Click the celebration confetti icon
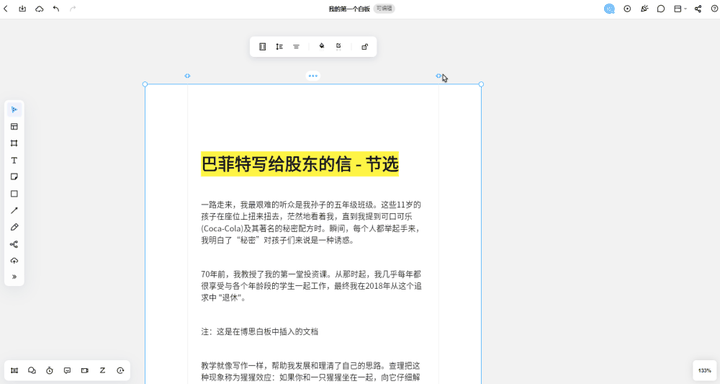The height and width of the screenshot is (384, 720). [644, 9]
